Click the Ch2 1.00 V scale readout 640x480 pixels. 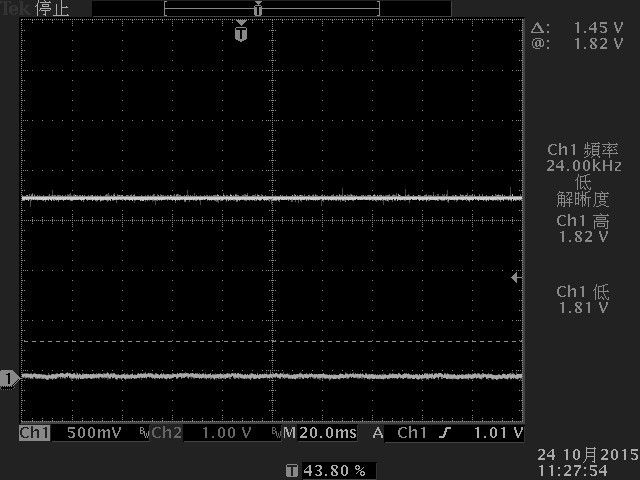coord(227,433)
